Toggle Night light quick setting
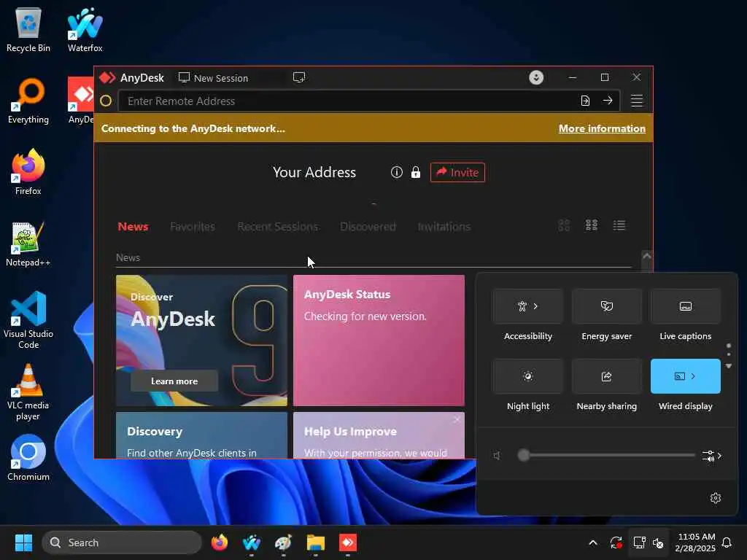The height and width of the screenshot is (560, 747). (x=528, y=376)
